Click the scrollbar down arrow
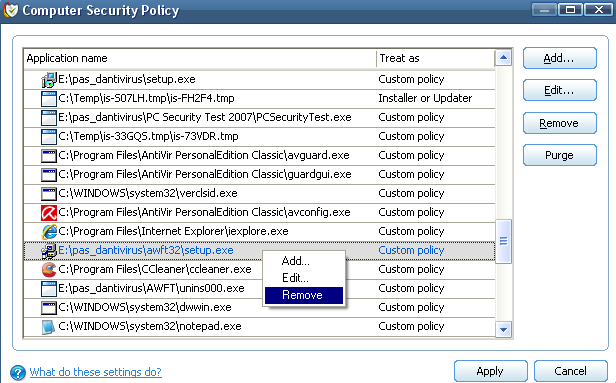 tap(503, 329)
